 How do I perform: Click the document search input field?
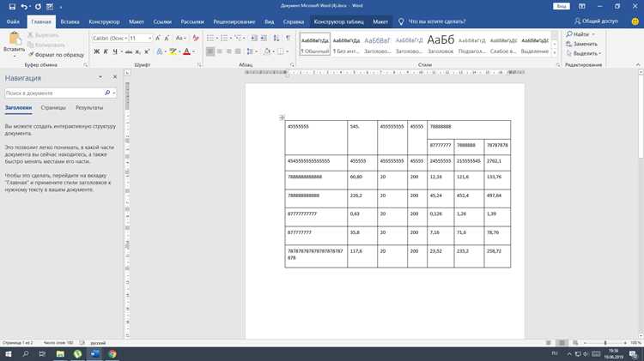tap(54, 93)
